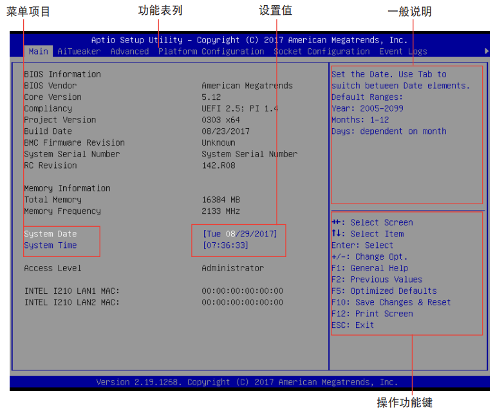Select the Socket Configuration tab
Screen dimensions: 504x420
(x=322, y=52)
